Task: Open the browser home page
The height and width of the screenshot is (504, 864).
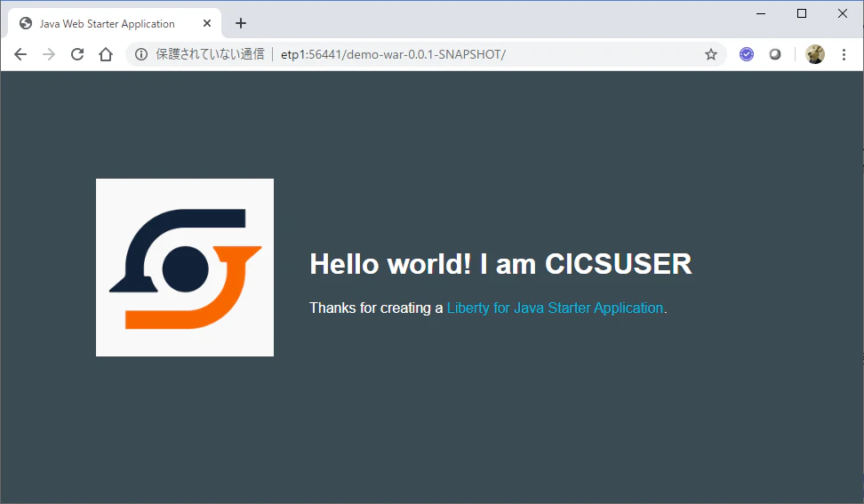Action: tap(106, 54)
